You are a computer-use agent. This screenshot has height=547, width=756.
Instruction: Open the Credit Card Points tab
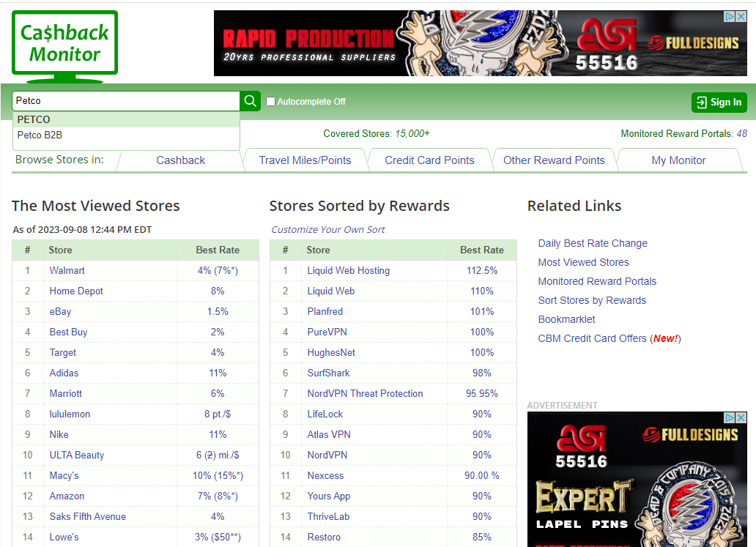point(429,160)
